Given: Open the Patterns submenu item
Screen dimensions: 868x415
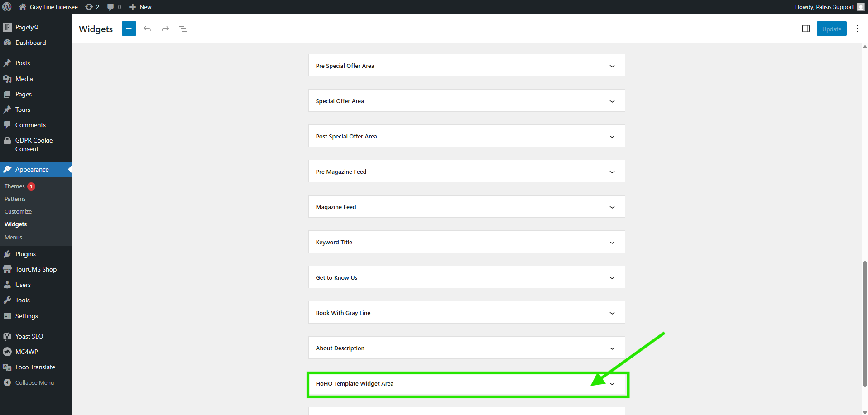Looking at the screenshot, I should (15, 199).
